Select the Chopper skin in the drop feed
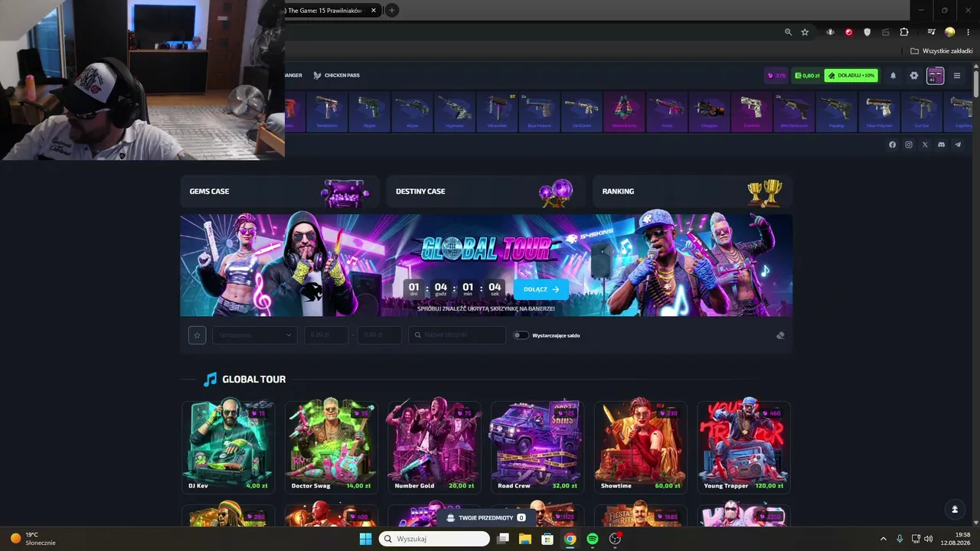 coord(709,112)
